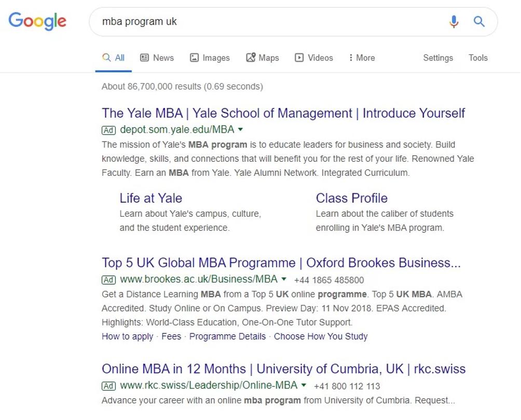521x420 pixels.
Task: Start voice search with microphone icon
Action: click(454, 21)
